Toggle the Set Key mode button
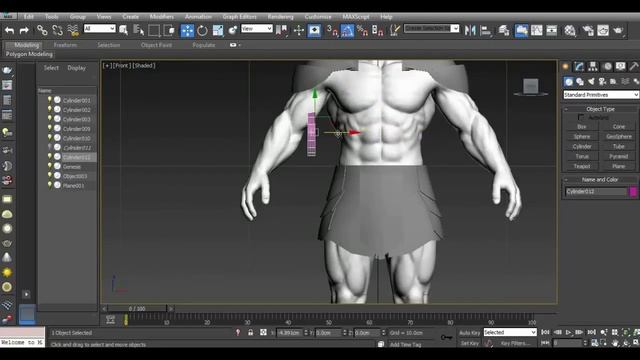Image resolution: width=640 pixels, height=360 pixels. (x=470, y=343)
